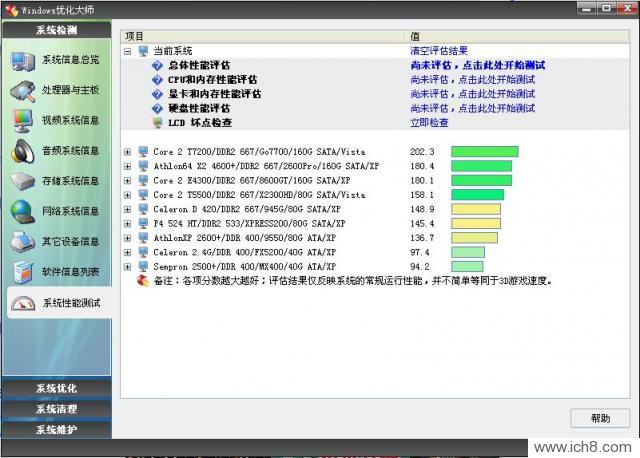The height and width of the screenshot is (458, 640).
Task: Expand the Core 2 E4300 entry
Action: (128, 180)
